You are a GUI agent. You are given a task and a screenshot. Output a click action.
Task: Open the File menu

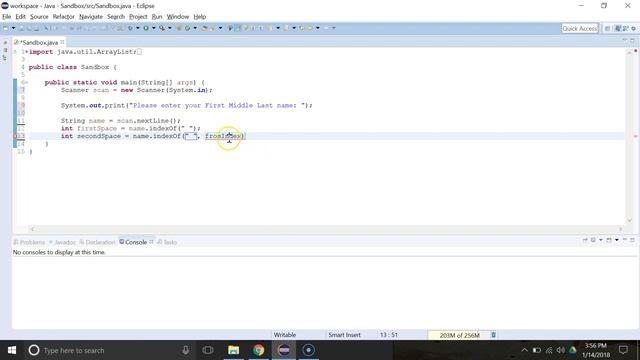(x=7, y=17)
